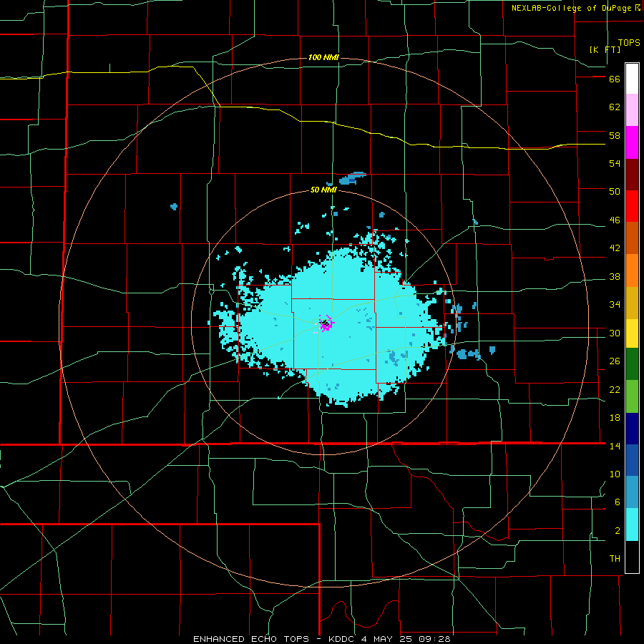Click legend value "6"
Viewport: 644px width, 644px height.
tap(618, 502)
